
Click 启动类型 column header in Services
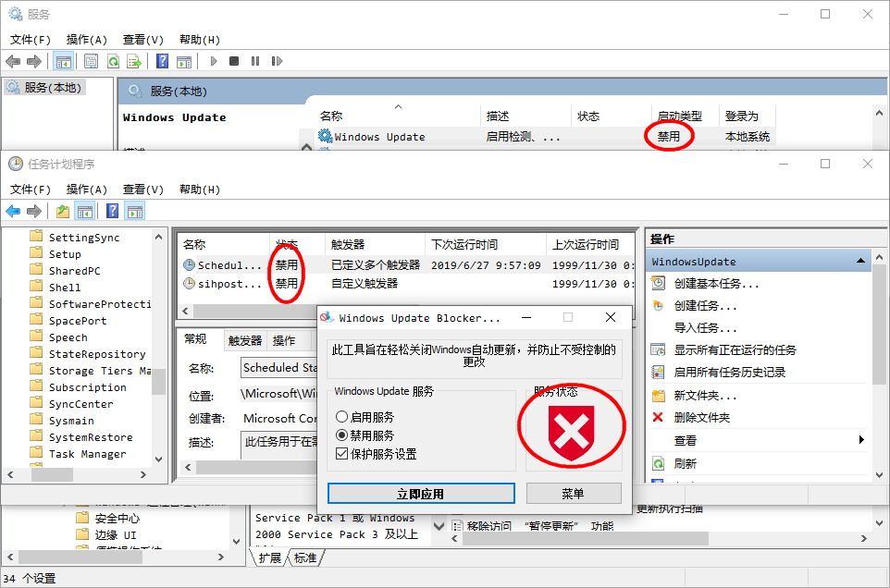coord(679,116)
